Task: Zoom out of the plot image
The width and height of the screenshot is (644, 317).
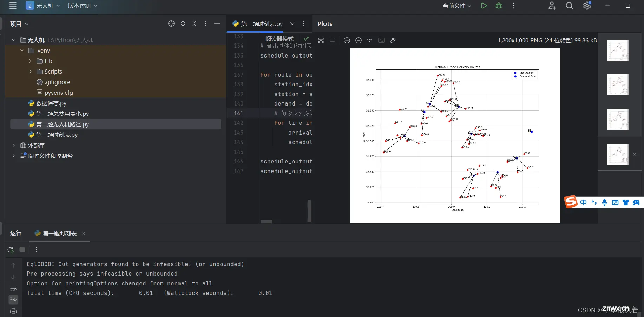Action: pyautogui.click(x=359, y=40)
